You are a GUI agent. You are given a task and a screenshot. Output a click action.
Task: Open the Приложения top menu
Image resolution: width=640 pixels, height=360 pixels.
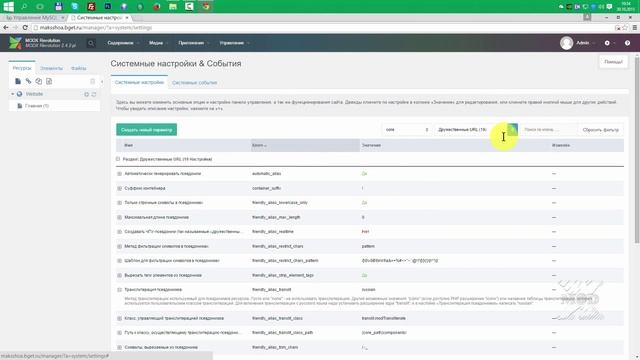193,43
